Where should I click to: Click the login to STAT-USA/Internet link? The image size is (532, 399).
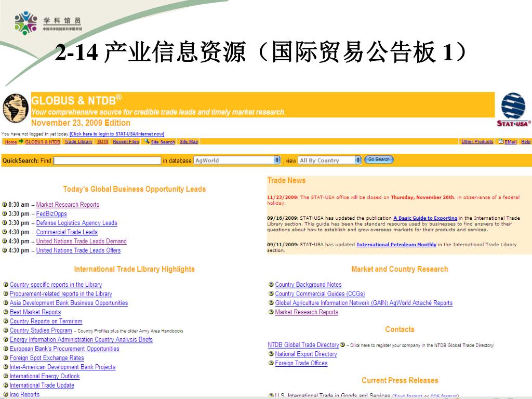[117, 134]
